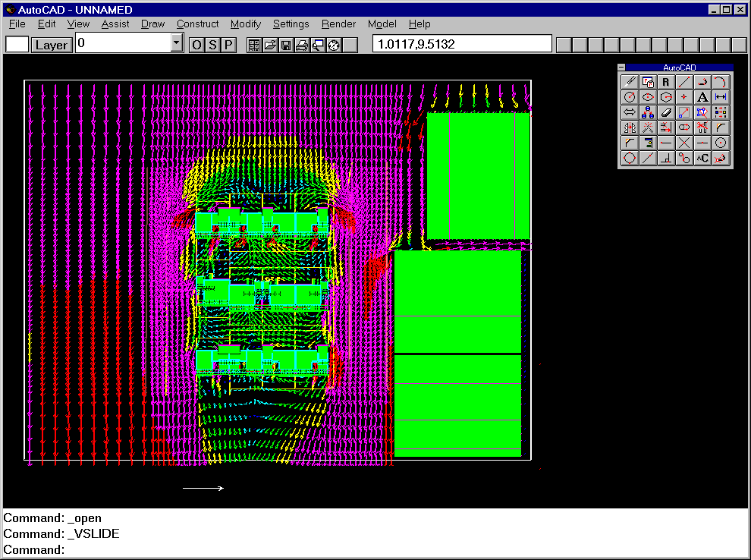Click the Print icon in the toolbar

tap(302, 45)
